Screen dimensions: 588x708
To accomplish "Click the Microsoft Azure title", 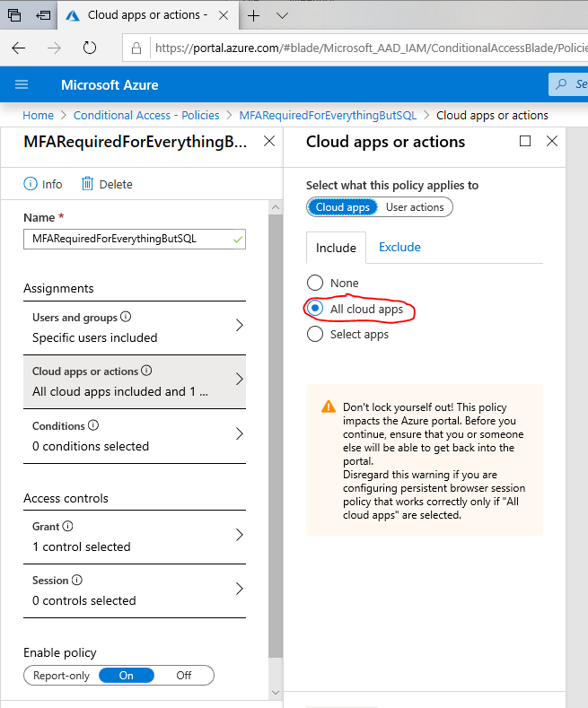I will [110, 85].
